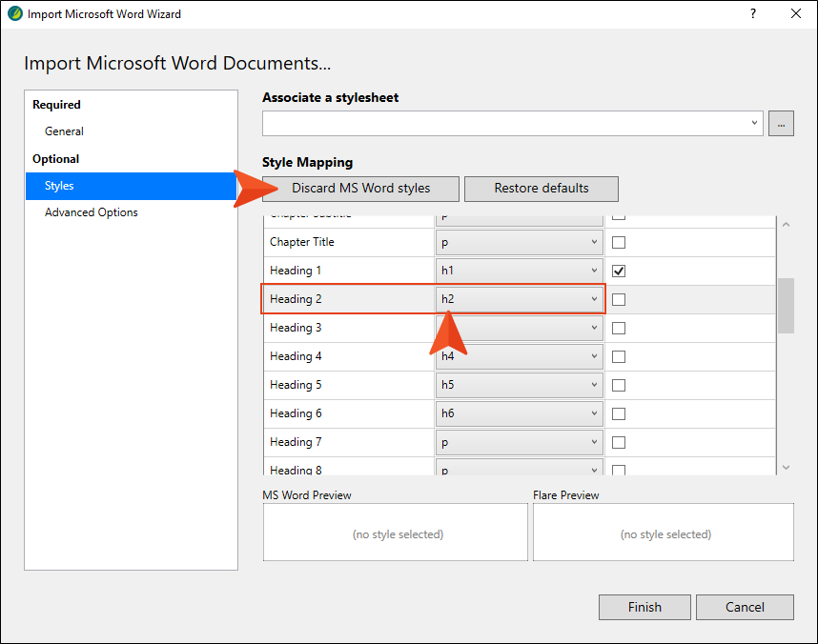Toggle the Heading 6 row checkbox
This screenshot has width=818, height=644.
point(619,414)
